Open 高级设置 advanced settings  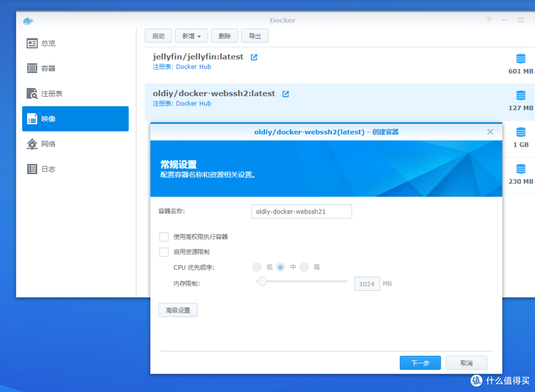point(178,310)
